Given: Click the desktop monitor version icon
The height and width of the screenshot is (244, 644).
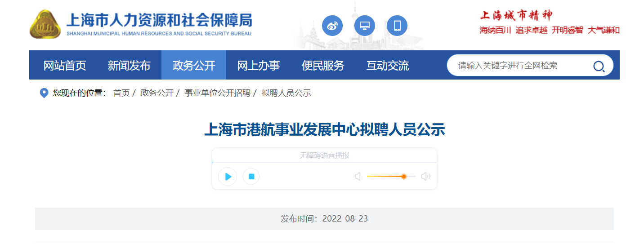Looking at the screenshot, I should point(365,26).
